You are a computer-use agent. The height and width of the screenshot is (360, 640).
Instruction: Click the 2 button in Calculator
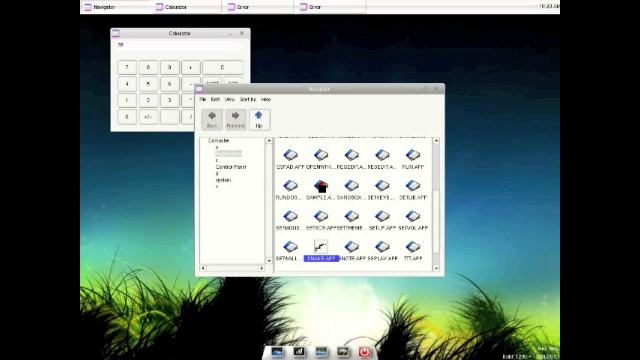(148, 100)
